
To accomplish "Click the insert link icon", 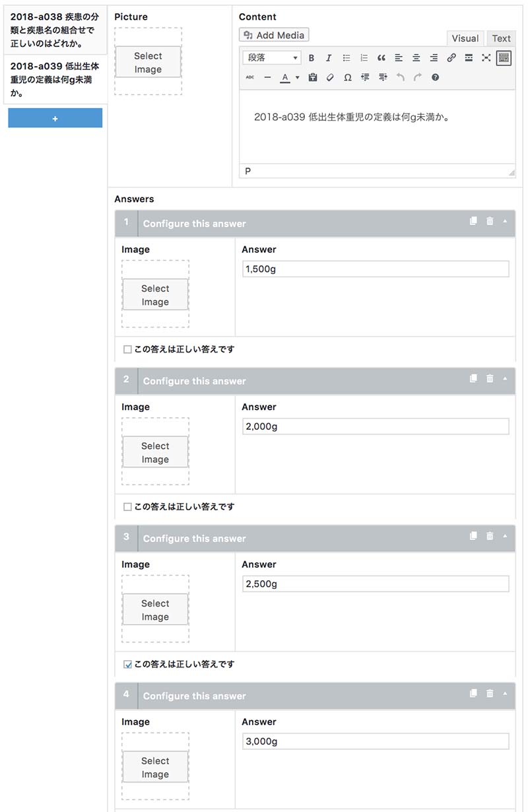I will 451,58.
